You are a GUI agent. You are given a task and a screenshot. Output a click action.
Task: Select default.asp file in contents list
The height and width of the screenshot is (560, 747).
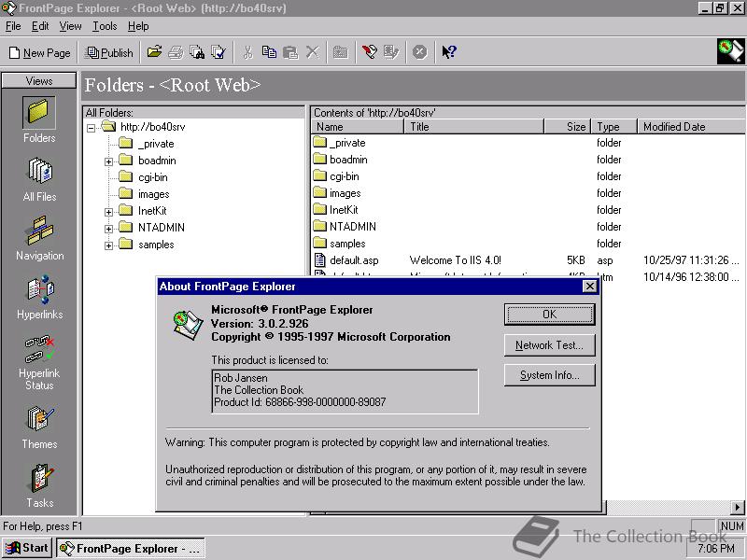coord(354,260)
